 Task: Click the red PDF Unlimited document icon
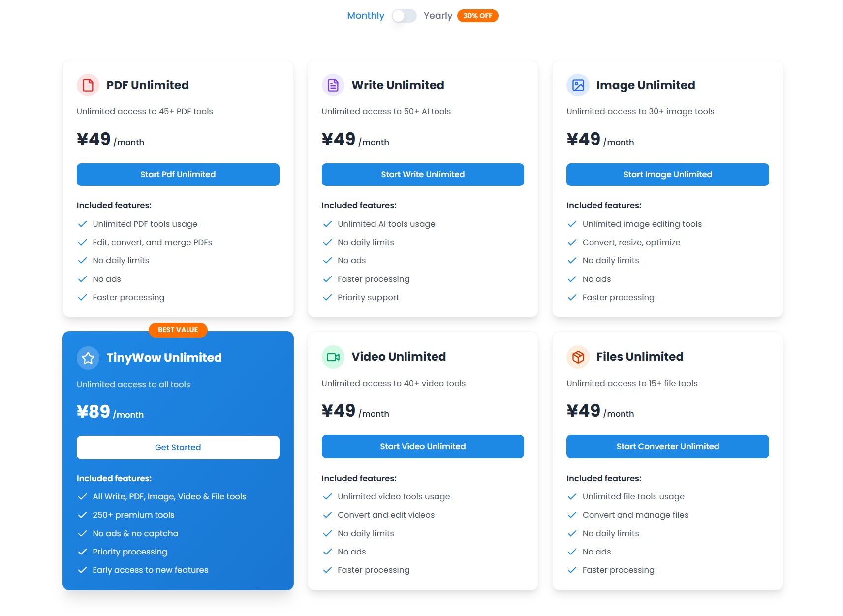click(88, 85)
